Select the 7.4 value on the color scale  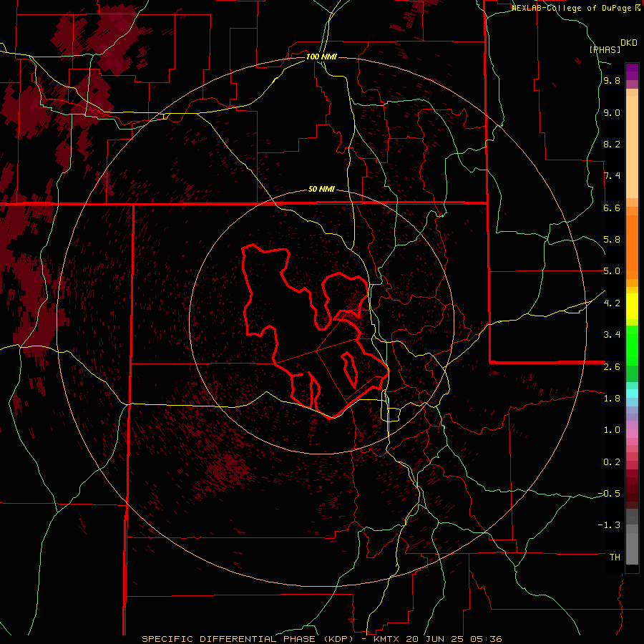pyautogui.click(x=612, y=176)
